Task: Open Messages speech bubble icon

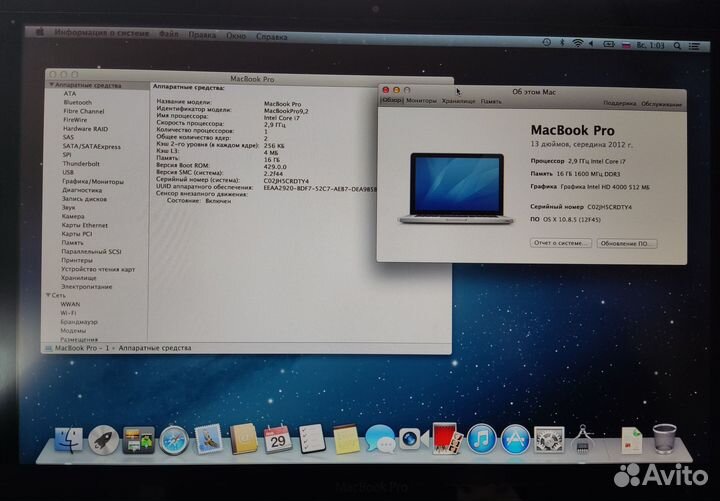Action: (x=380, y=439)
